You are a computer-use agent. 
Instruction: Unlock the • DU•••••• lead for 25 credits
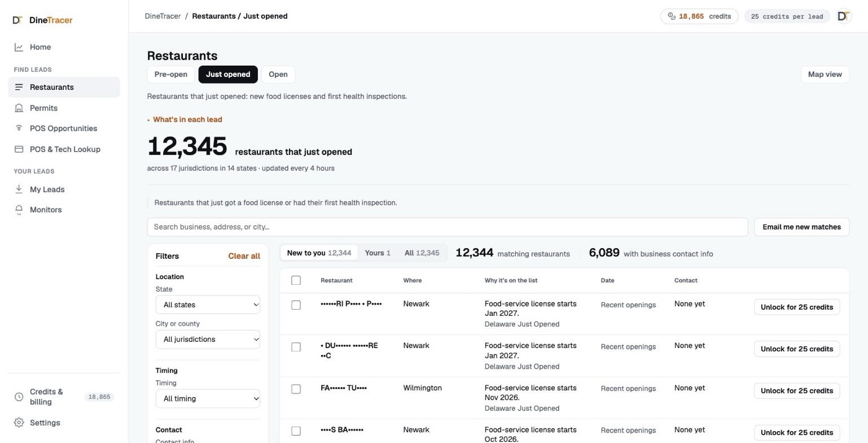click(797, 349)
